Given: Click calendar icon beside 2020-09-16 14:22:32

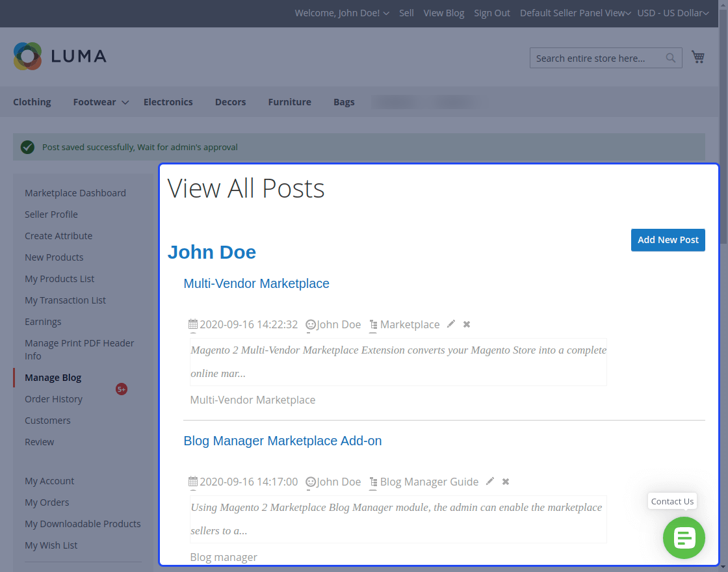Looking at the screenshot, I should (x=192, y=324).
